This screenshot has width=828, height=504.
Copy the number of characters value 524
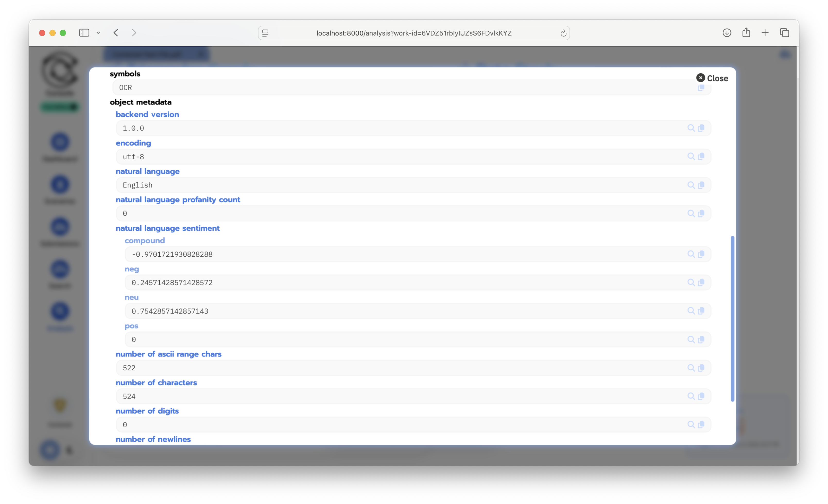[701, 396]
